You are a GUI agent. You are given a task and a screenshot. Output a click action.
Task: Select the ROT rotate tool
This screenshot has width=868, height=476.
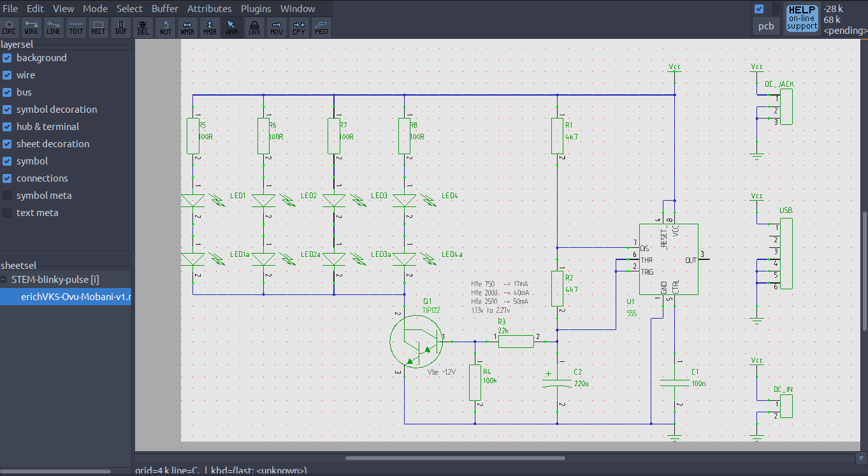click(166, 27)
